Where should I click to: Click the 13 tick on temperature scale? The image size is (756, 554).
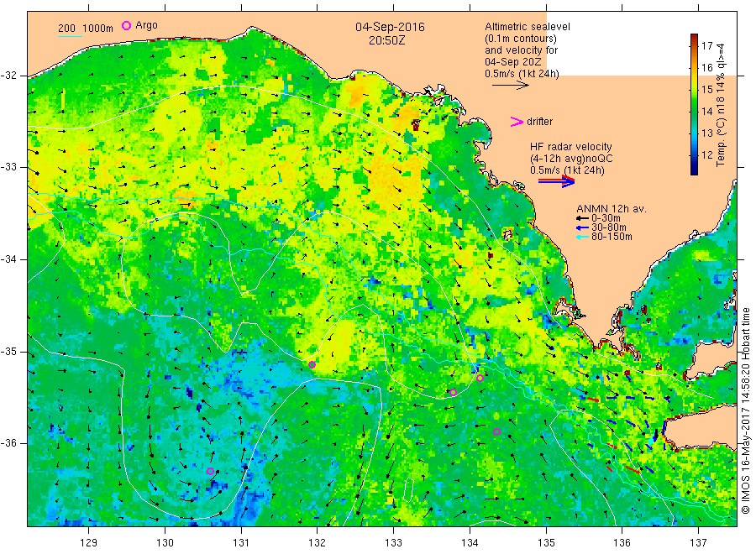point(706,133)
